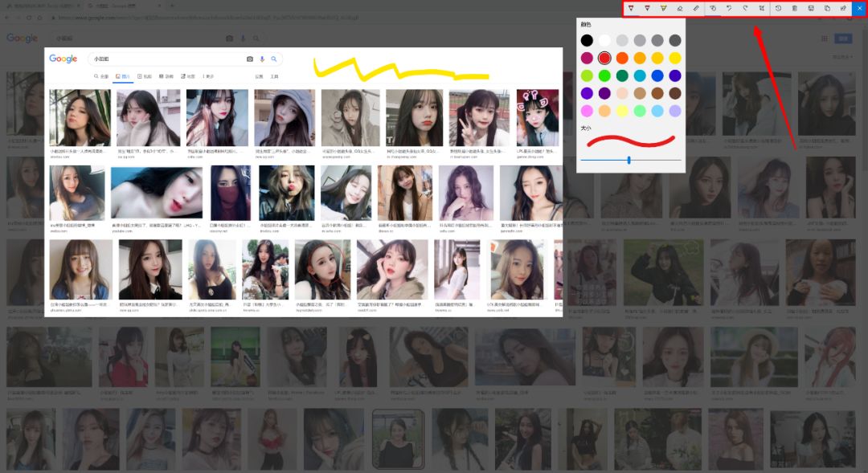Select the yellow highlighter tool
The height and width of the screenshot is (473, 868).
663,8
